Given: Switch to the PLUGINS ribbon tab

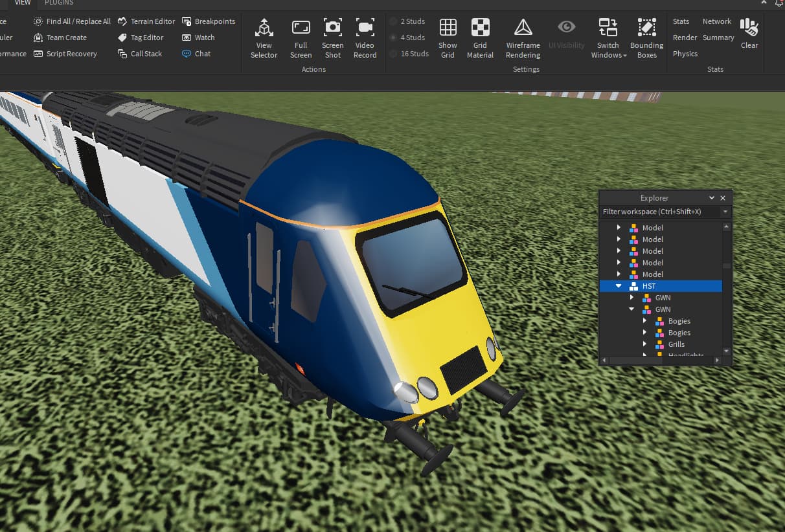Looking at the screenshot, I should (59, 3).
